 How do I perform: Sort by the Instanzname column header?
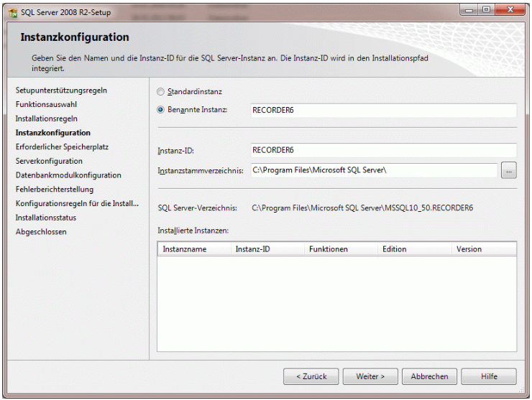pyautogui.click(x=194, y=249)
